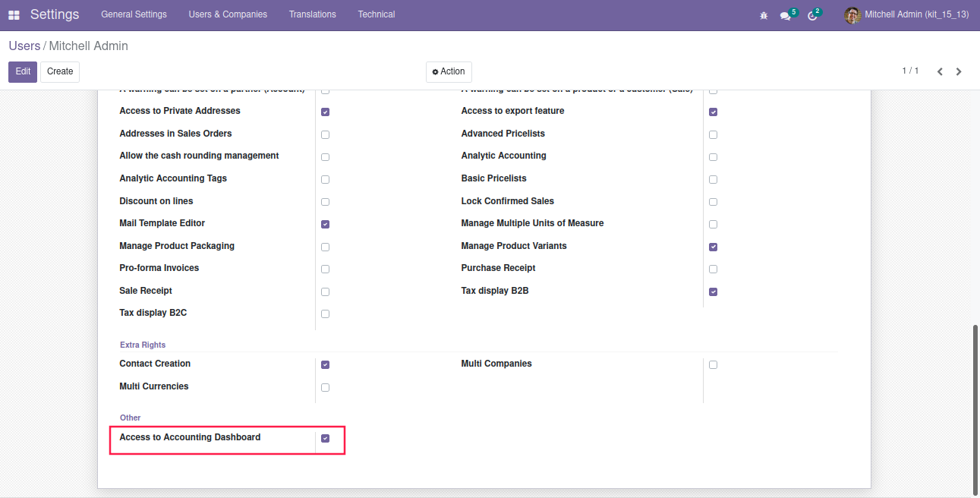Check the Multi Companies checkbox

coord(713,365)
